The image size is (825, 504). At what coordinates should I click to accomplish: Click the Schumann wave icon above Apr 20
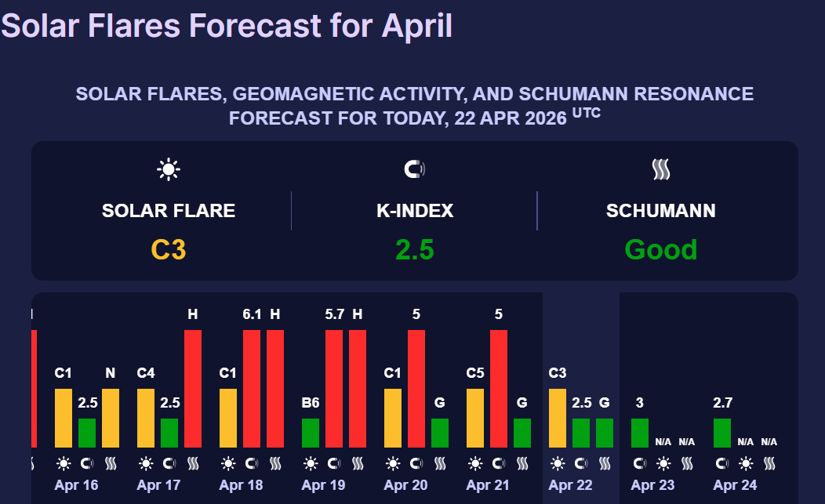[x=440, y=462]
